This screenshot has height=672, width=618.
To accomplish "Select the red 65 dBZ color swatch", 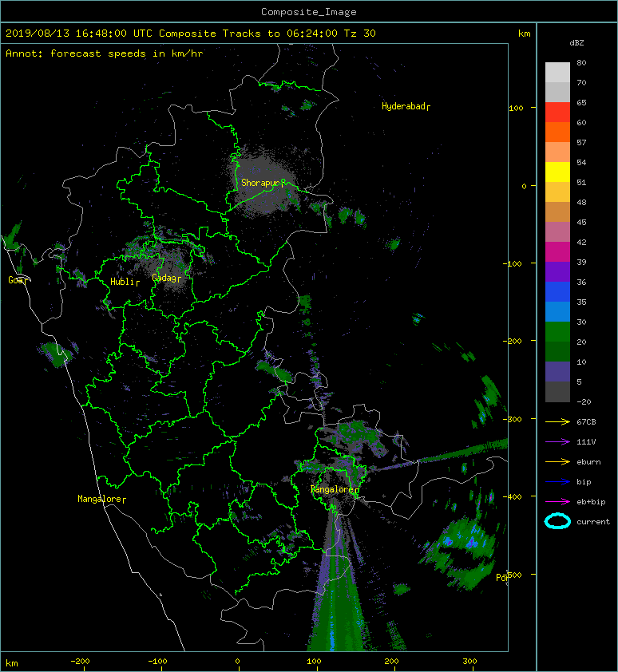I will [x=557, y=112].
